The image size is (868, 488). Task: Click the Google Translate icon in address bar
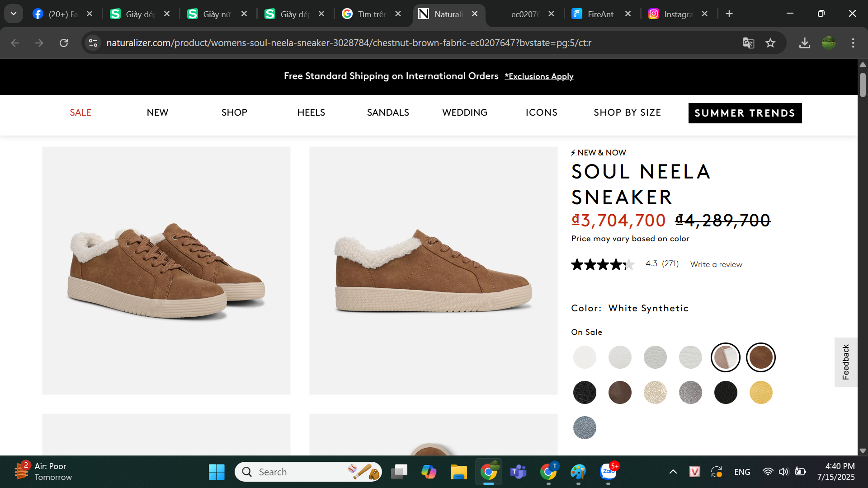pos(748,43)
